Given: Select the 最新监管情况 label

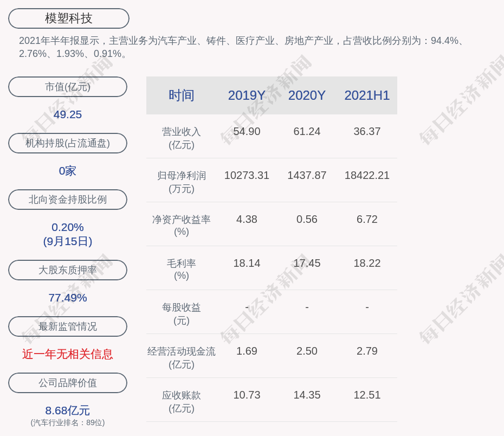Looking at the screenshot, I should [67, 326].
